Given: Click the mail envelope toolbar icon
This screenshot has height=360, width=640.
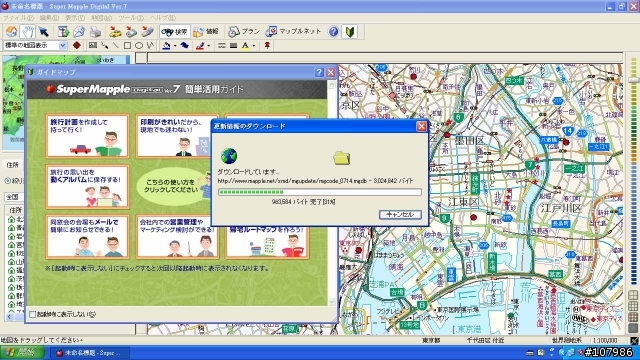Looking at the screenshot, I should click(79, 31).
